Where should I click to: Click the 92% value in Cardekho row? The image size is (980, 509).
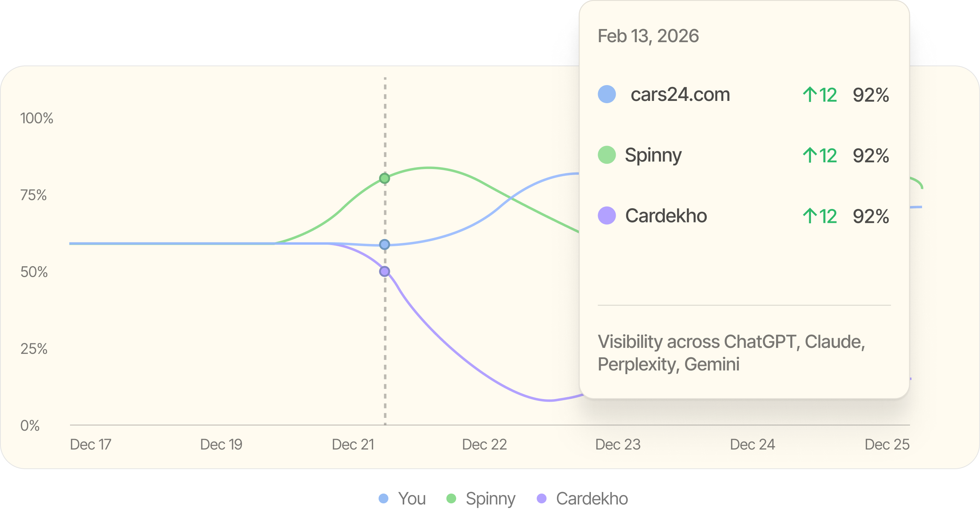870,216
